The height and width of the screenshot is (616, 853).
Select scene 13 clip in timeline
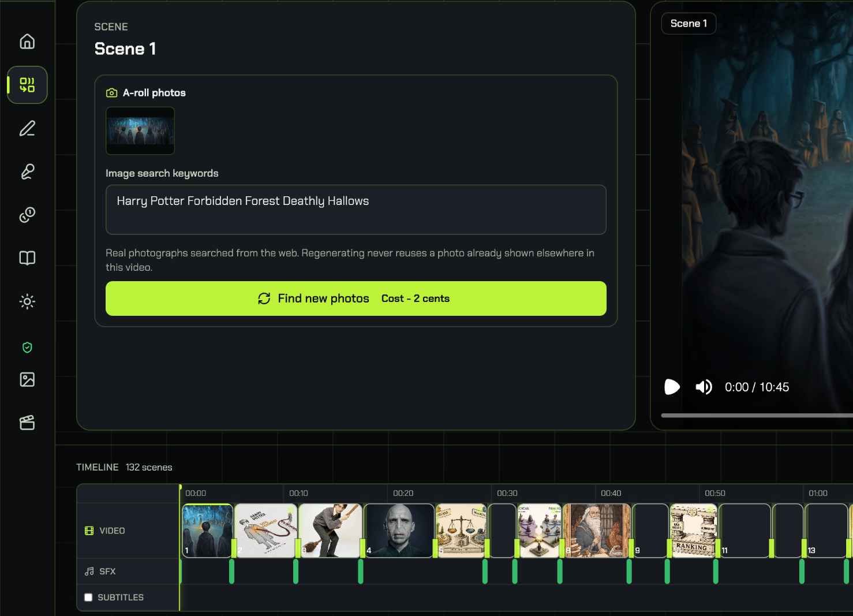826,531
